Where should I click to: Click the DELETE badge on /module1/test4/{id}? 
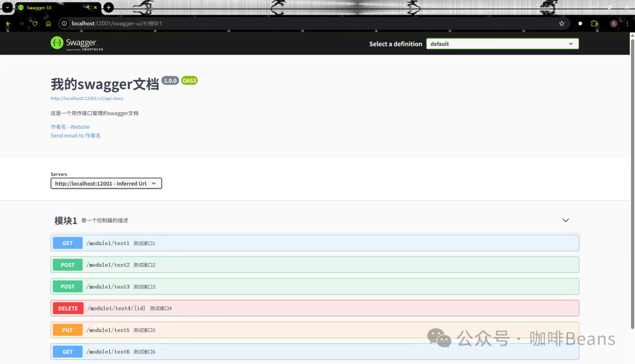coord(68,308)
